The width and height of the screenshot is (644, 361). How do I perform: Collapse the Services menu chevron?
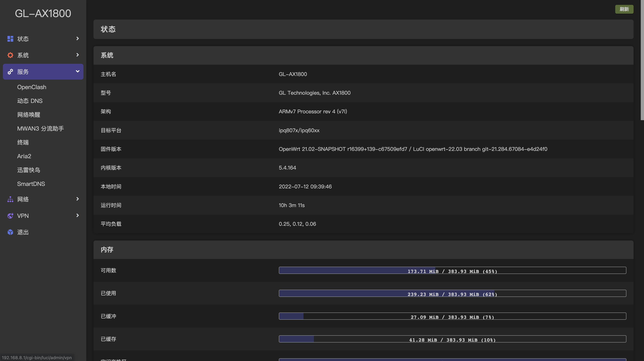(77, 71)
